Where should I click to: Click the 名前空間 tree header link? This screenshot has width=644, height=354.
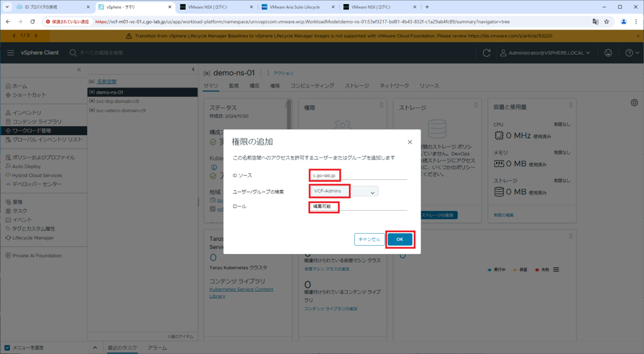tap(106, 81)
